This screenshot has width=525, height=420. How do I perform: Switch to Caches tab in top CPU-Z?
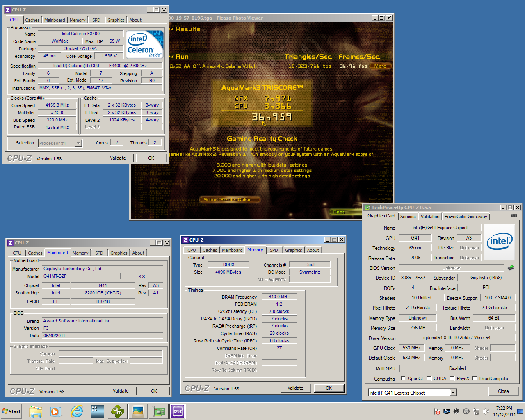pyautogui.click(x=32, y=20)
